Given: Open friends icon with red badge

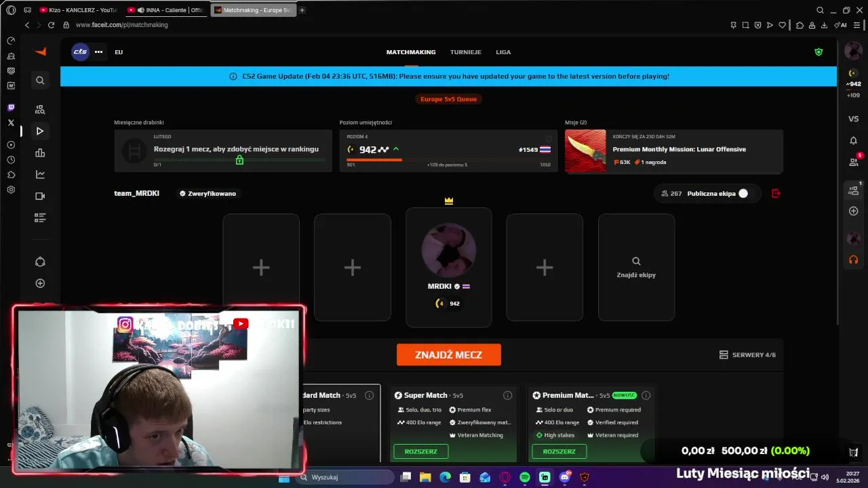Looking at the screenshot, I should (854, 162).
